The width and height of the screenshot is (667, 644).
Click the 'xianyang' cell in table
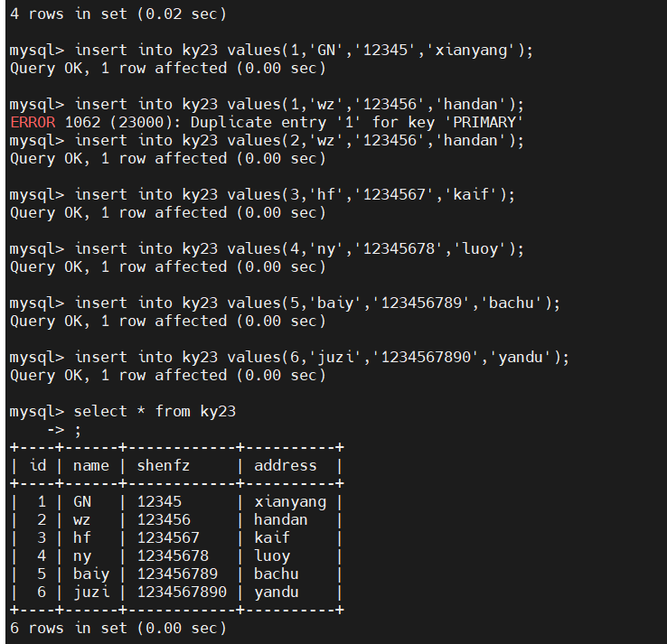point(290,502)
